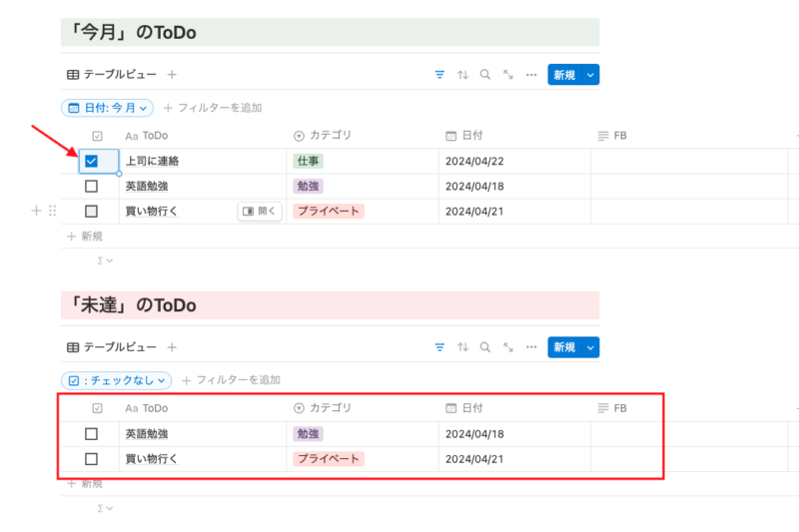Click 買い物行く title in the 「未達」 table
This screenshot has height=532, width=799.
151,459
